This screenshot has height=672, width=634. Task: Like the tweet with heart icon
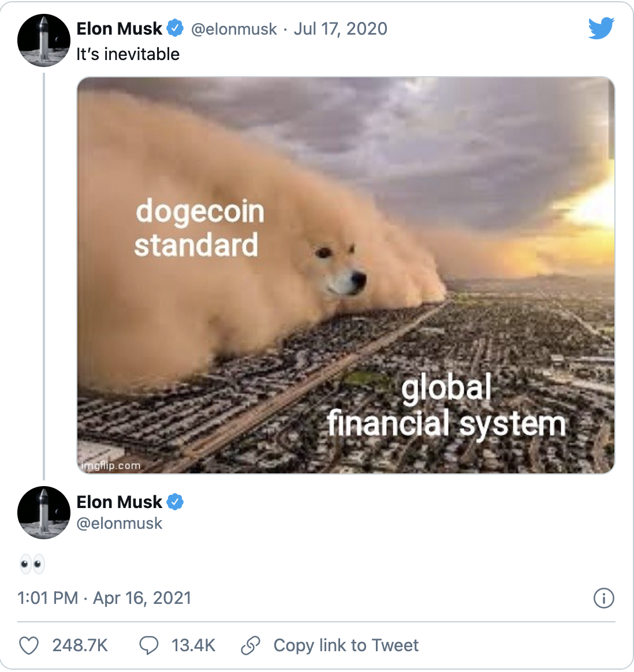coord(29,645)
